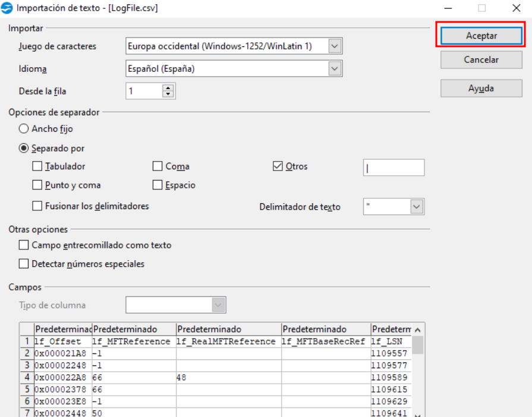Check the Coma separator checkbox
Screen dimensions: 532x417
(x=158, y=167)
